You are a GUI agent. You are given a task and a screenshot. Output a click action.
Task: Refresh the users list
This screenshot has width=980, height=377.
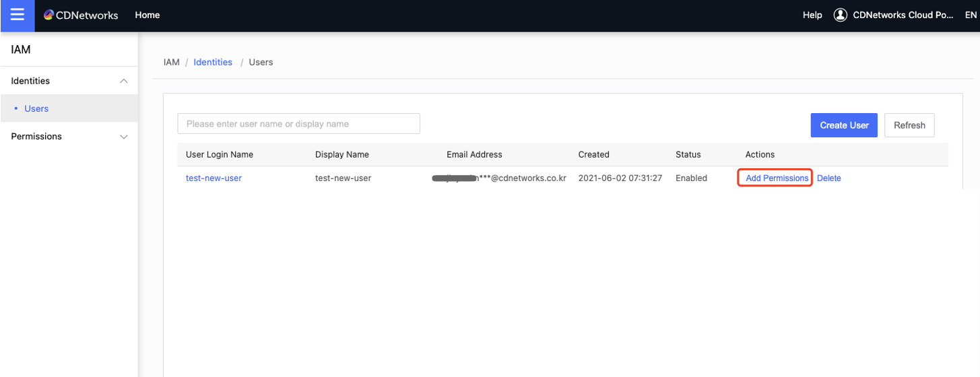click(x=909, y=125)
